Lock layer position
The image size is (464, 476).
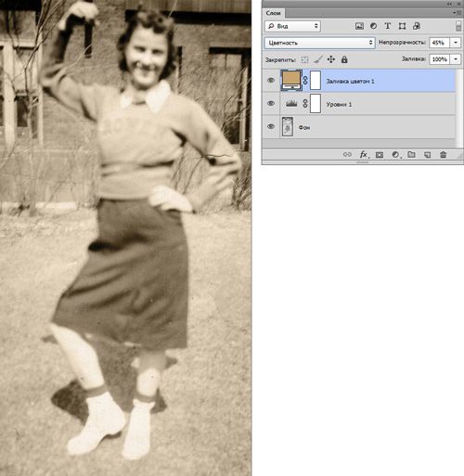tap(331, 59)
